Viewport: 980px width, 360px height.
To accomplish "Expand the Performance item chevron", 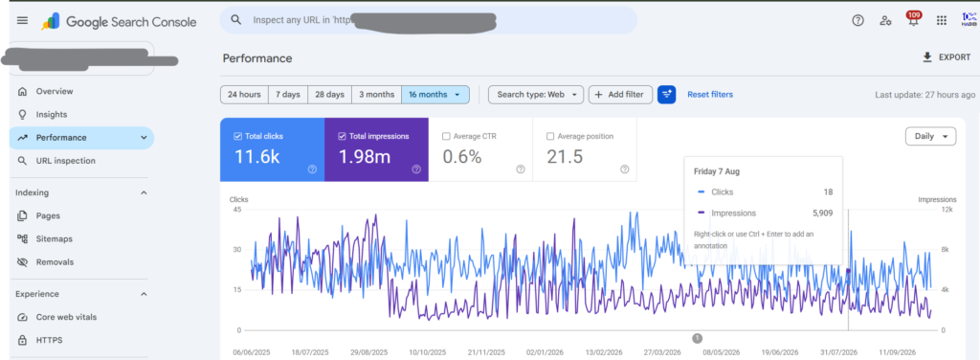I will 144,138.
